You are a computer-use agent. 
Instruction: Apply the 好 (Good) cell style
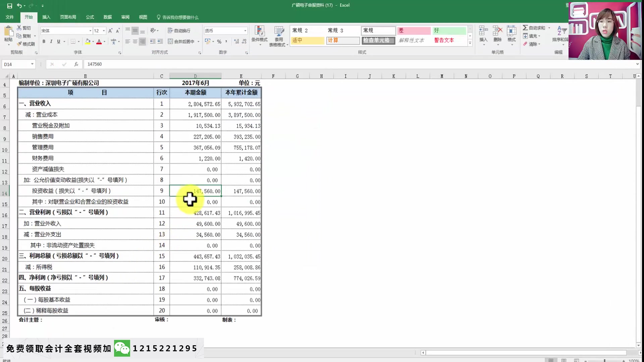(449, 31)
